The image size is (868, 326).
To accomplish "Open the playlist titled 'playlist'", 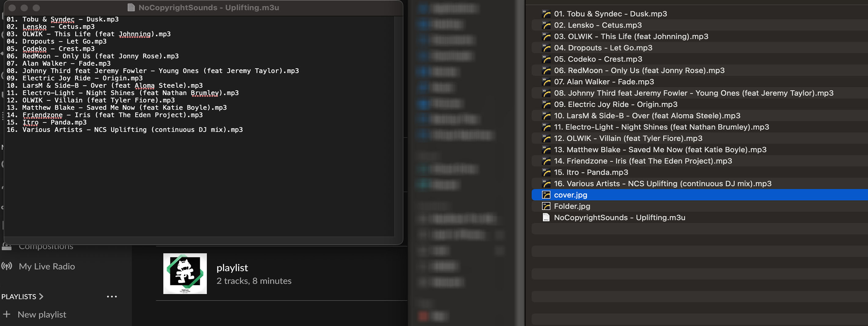I will [232, 268].
